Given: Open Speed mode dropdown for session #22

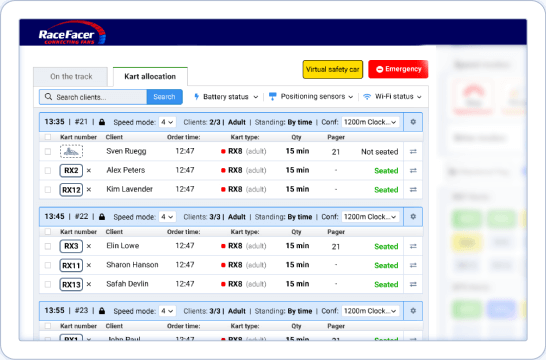Looking at the screenshot, I should click(x=167, y=217).
